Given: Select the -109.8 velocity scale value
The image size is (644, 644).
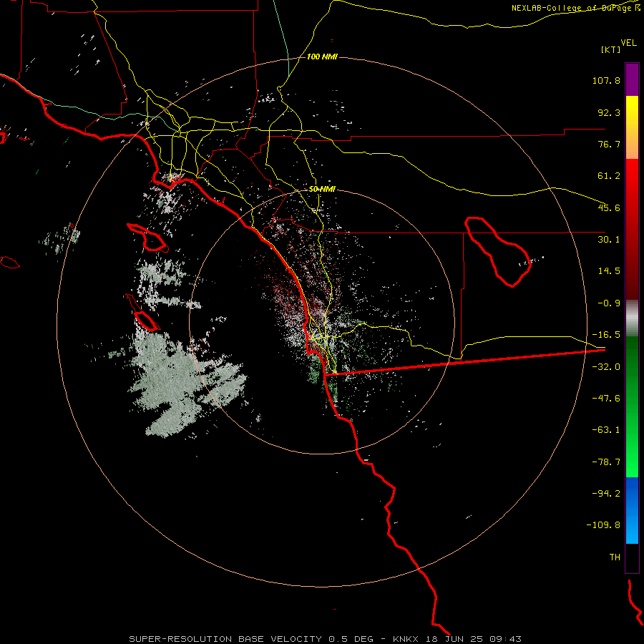Looking at the screenshot, I should point(603,525).
